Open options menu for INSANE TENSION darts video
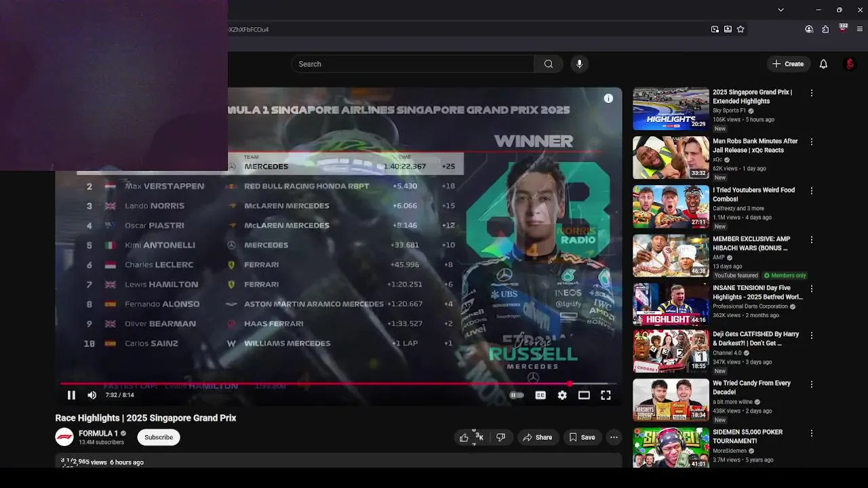The image size is (868, 488). click(812, 289)
